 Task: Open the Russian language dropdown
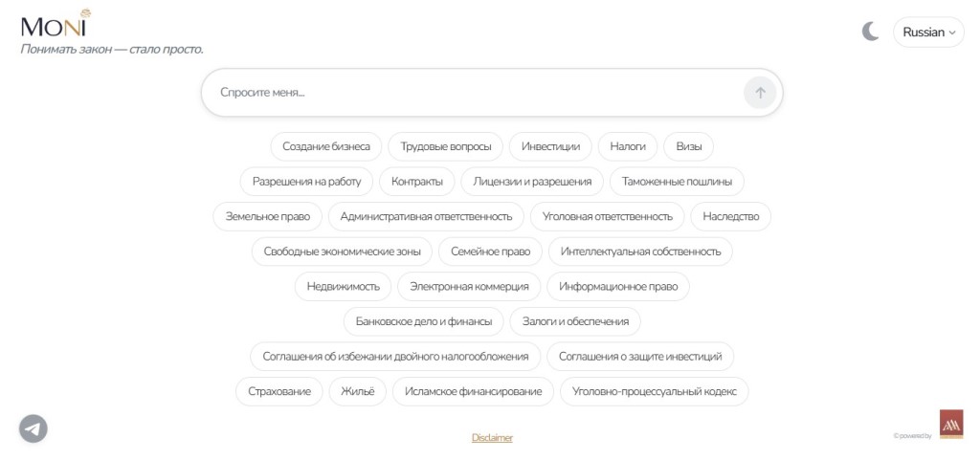point(928,32)
